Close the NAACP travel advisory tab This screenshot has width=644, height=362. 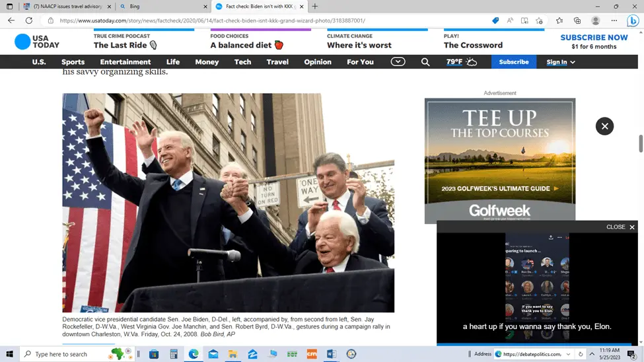click(109, 7)
